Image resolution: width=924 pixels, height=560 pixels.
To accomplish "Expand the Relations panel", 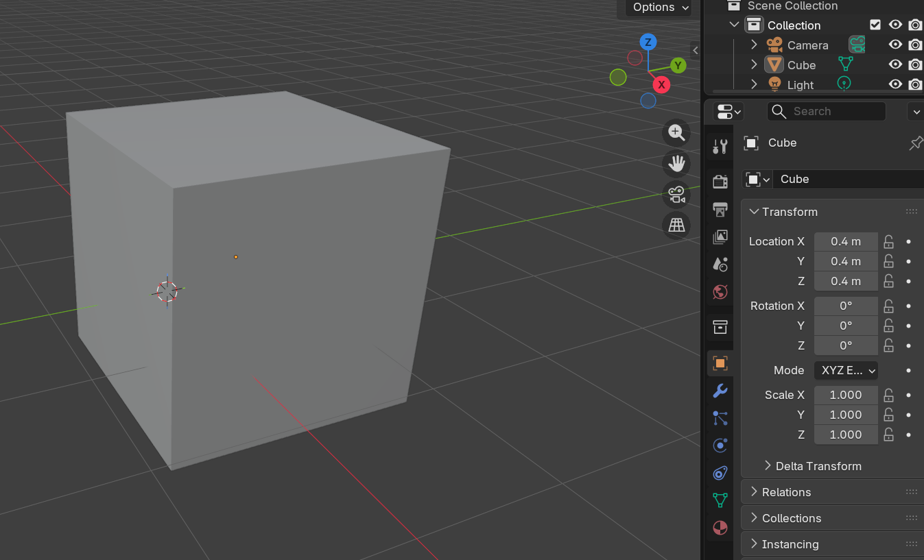I will coord(754,492).
